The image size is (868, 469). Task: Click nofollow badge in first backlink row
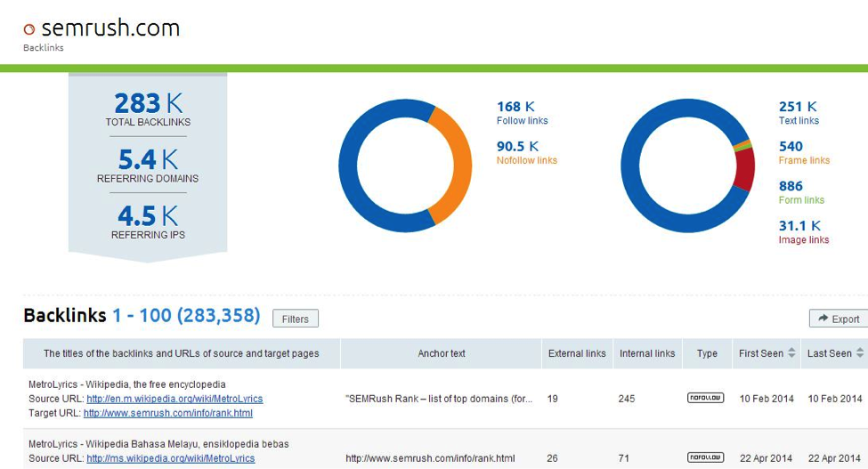705,398
